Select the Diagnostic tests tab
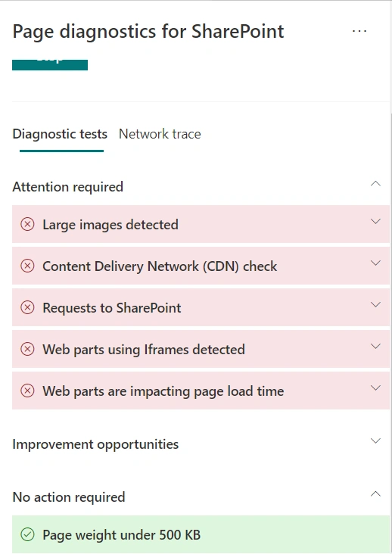Screen dimensions: 392x554 [x=60, y=134]
